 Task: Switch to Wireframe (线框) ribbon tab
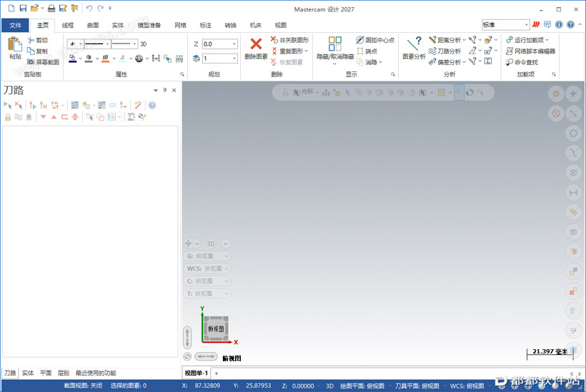[68, 25]
